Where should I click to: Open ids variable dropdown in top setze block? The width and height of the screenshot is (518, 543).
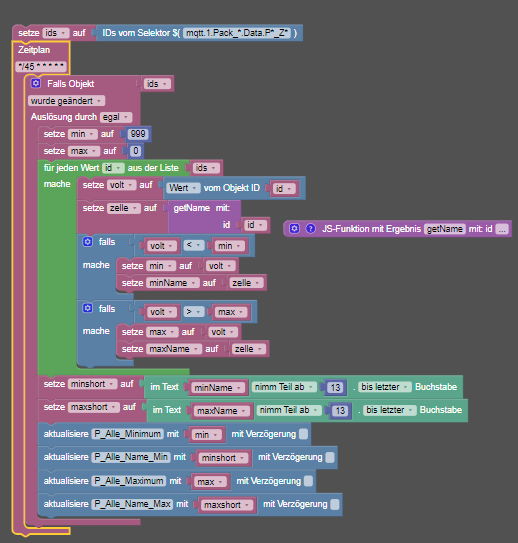[x=55, y=33]
